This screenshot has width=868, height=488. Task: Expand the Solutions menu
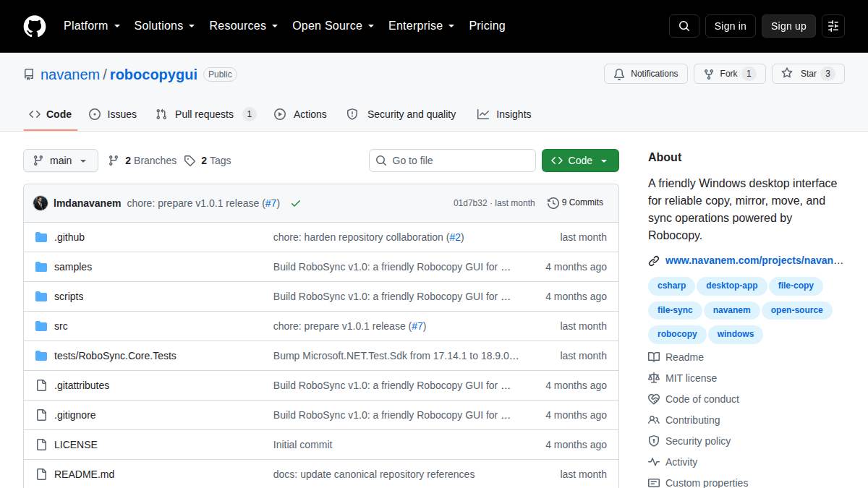click(x=165, y=26)
